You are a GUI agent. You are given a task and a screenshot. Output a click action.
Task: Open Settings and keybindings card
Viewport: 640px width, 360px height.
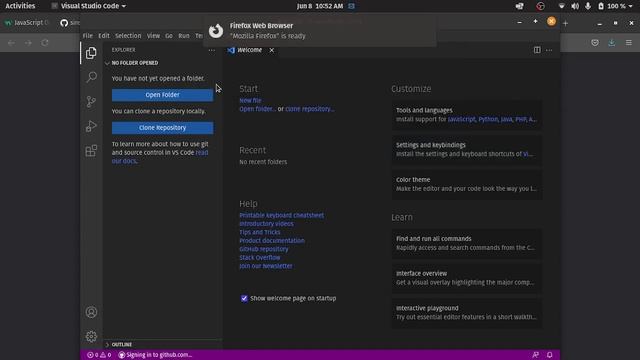pos(467,149)
